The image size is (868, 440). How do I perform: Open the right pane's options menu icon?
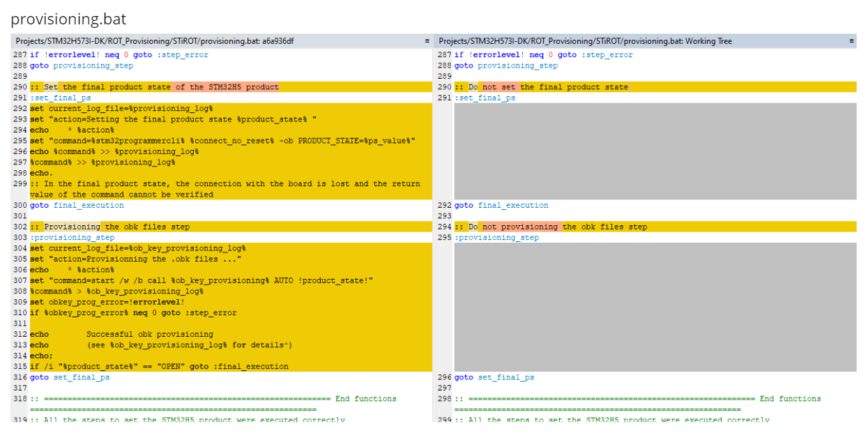coord(852,41)
